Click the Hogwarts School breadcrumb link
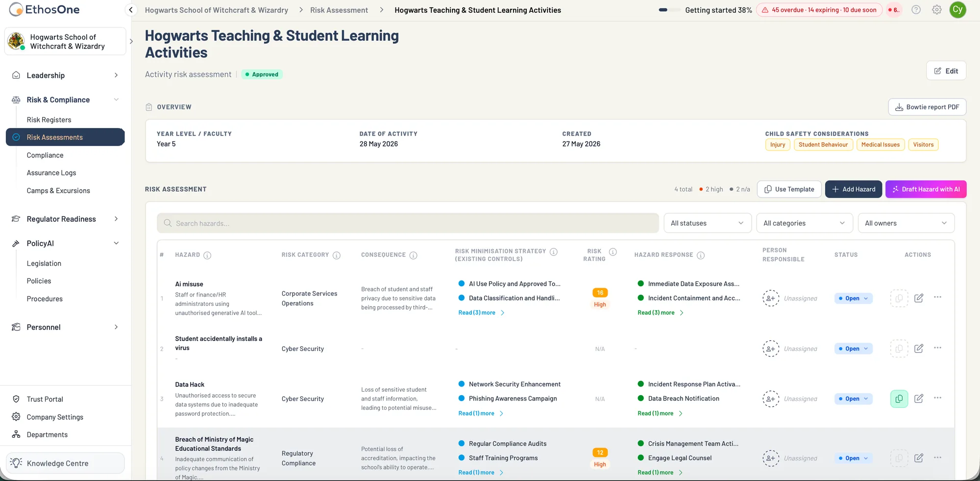The image size is (980, 481). click(x=217, y=10)
